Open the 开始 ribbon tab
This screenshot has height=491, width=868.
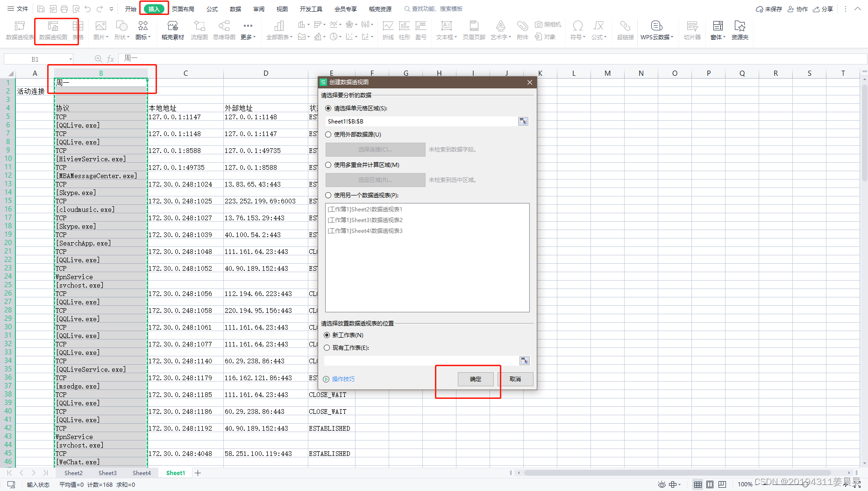click(131, 9)
